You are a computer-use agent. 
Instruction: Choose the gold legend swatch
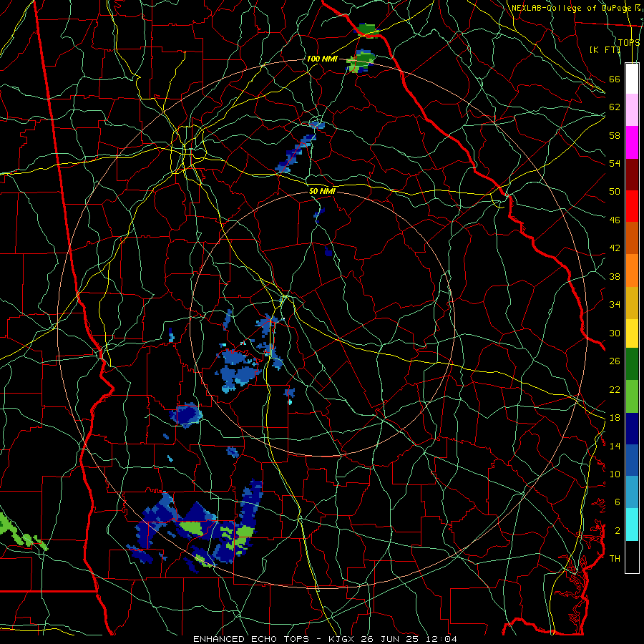[632, 303]
